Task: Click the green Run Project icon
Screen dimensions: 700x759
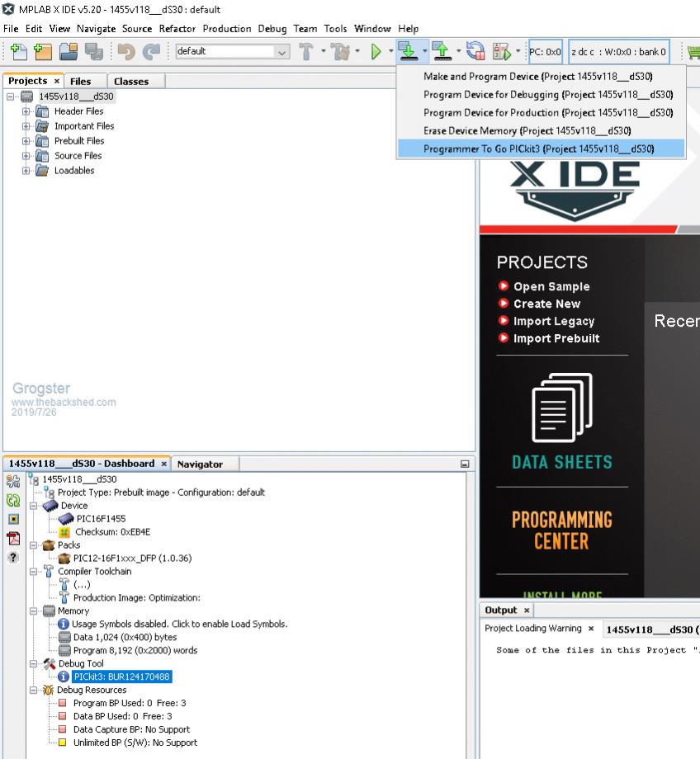Action: pos(376,51)
